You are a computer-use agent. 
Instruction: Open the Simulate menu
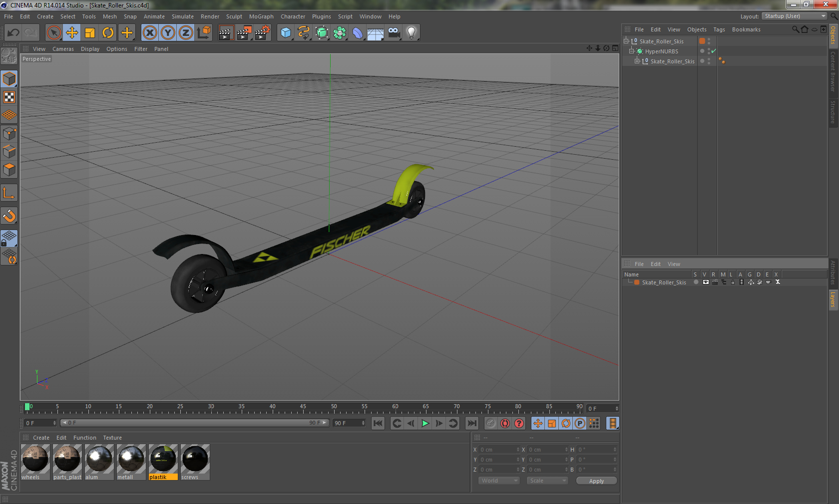click(x=183, y=16)
